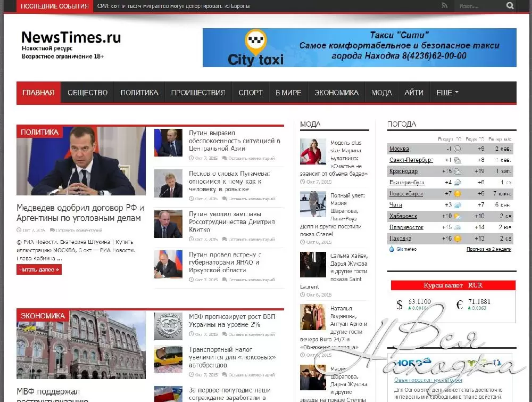Click the Владивосток city weather link
The image size is (532, 402).
click(x=406, y=227)
